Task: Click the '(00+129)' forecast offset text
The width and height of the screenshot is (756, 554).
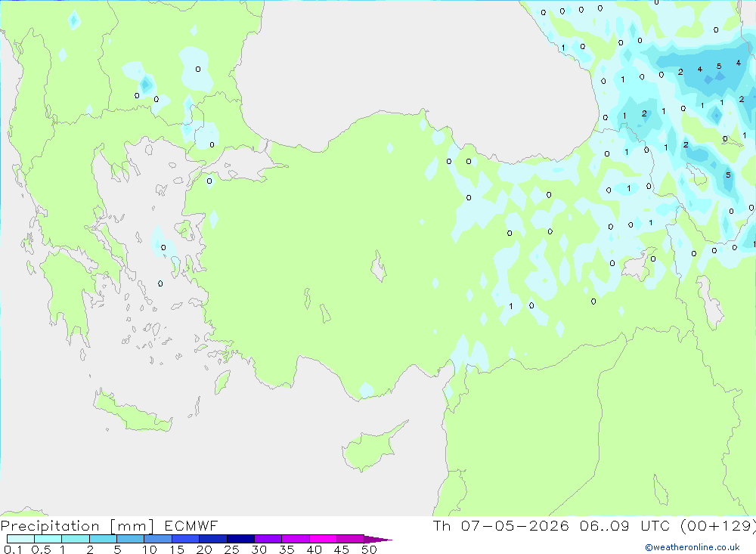Action: (718, 525)
